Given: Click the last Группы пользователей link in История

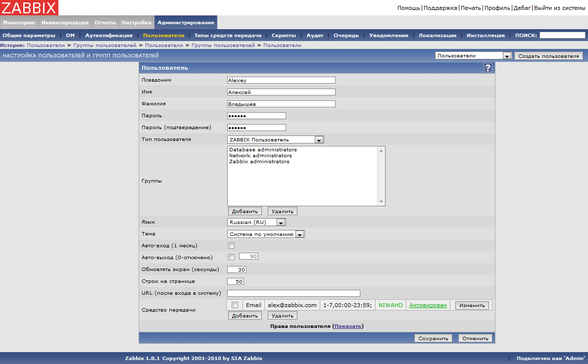Looking at the screenshot, I should click(223, 45).
